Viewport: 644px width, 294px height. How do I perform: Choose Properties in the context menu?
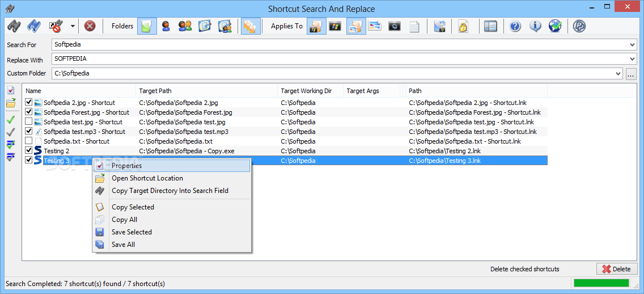[172, 166]
